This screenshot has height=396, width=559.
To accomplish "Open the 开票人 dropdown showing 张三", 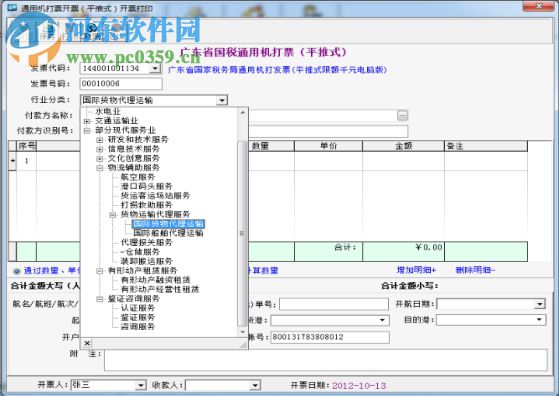I will 141,385.
